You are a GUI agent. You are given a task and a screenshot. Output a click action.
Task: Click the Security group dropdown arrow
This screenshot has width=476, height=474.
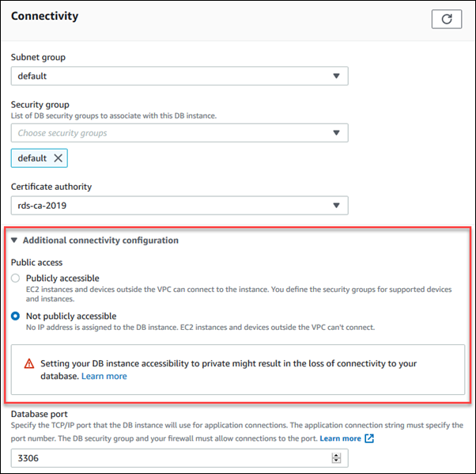[336, 133]
